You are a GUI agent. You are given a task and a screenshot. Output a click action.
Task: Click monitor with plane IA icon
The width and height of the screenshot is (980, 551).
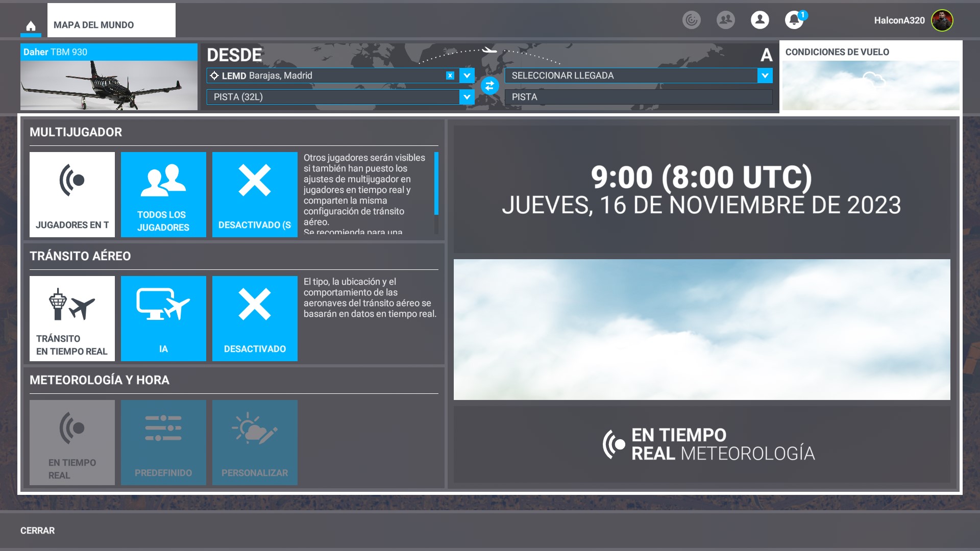[163, 304]
